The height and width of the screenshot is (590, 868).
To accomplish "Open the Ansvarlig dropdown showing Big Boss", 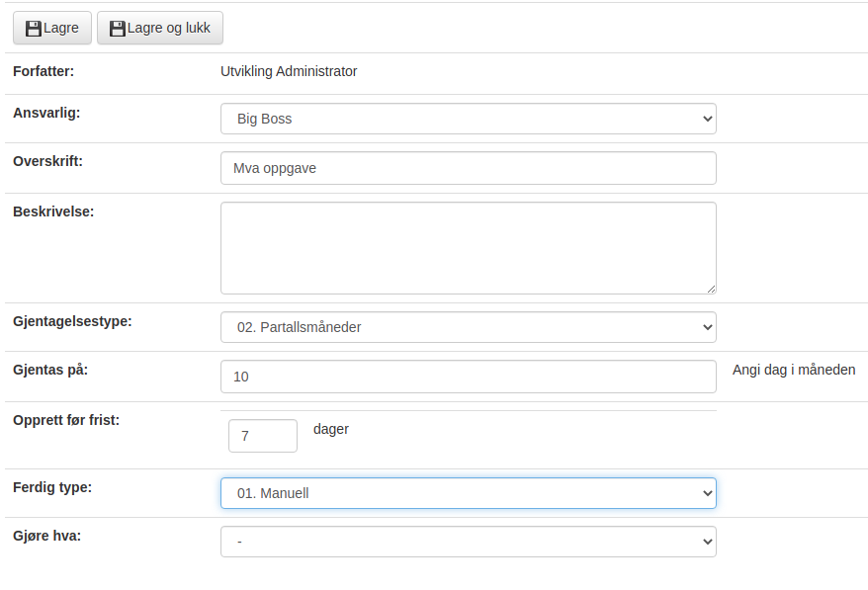I will tap(469, 119).
